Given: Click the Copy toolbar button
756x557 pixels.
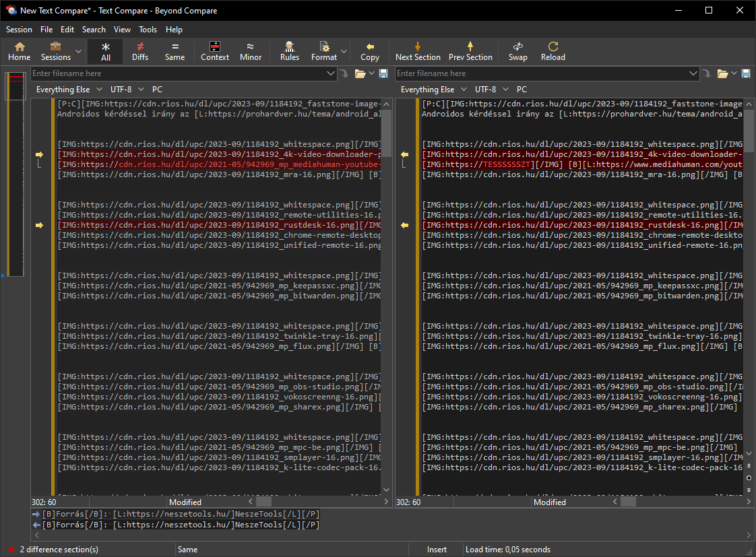Looking at the screenshot, I should point(370,52).
